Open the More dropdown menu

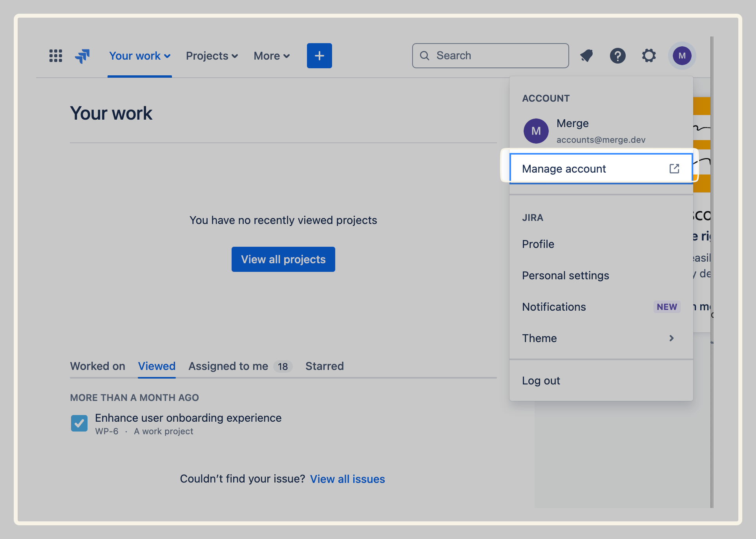[272, 56]
